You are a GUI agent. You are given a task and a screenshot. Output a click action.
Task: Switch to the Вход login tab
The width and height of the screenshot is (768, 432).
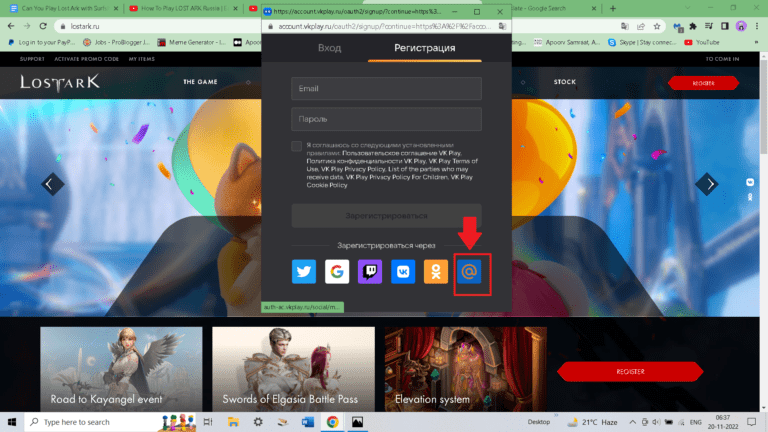tap(329, 48)
